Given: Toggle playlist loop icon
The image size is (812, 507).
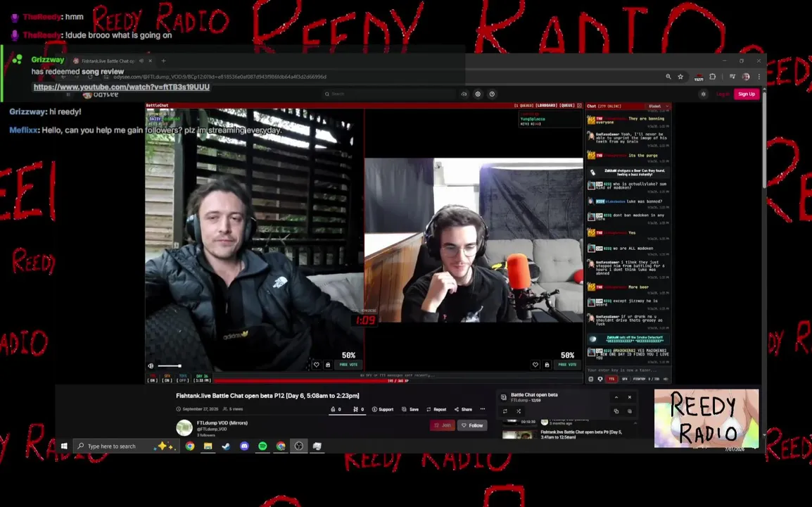Looking at the screenshot, I should 505,411.
